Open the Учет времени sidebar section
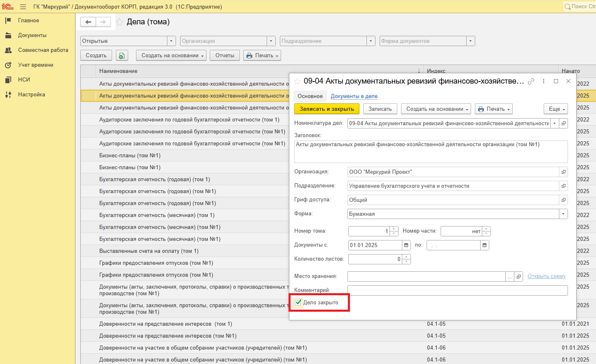 (35, 65)
